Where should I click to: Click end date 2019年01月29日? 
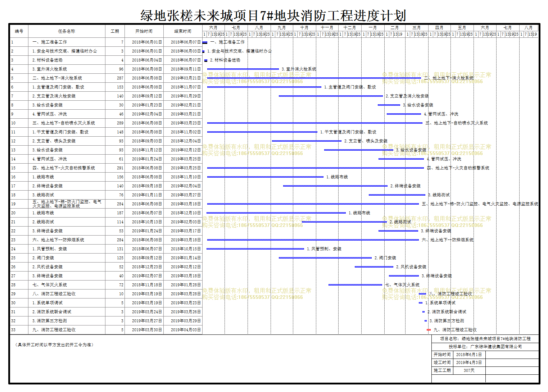coord(186,96)
